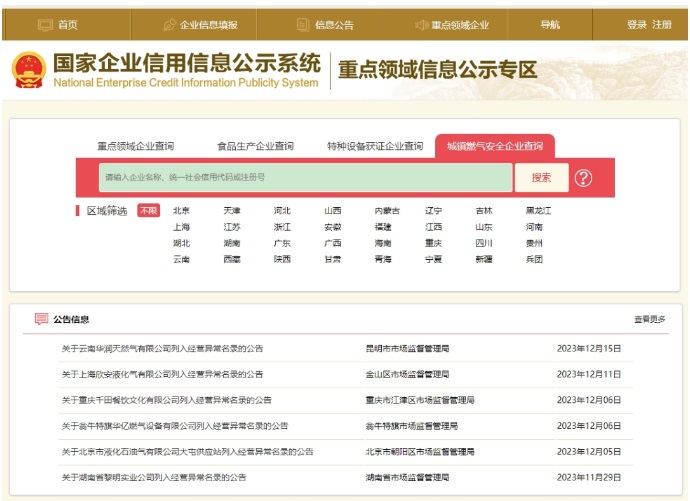Select region 湖南
This screenshot has width=690, height=501.
232,243
